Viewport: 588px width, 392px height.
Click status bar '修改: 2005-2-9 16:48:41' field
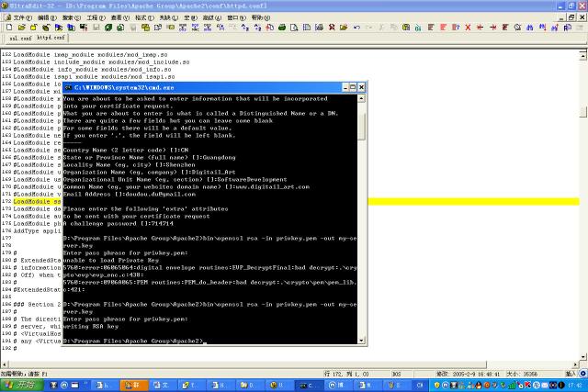[x=468, y=374]
